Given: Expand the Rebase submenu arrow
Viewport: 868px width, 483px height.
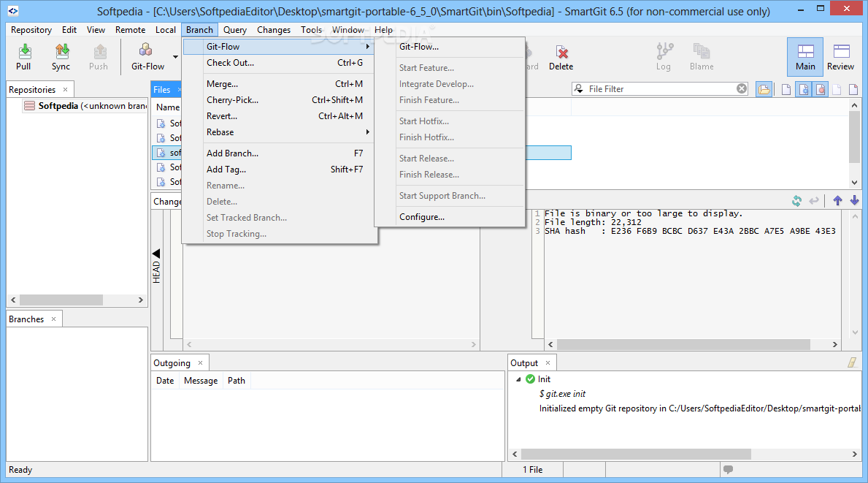Looking at the screenshot, I should pyautogui.click(x=368, y=132).
